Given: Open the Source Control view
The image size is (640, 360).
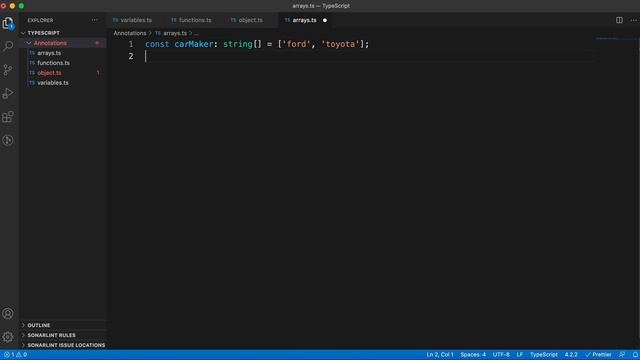Looking at the screenshot, I should [x=8, y=70].
